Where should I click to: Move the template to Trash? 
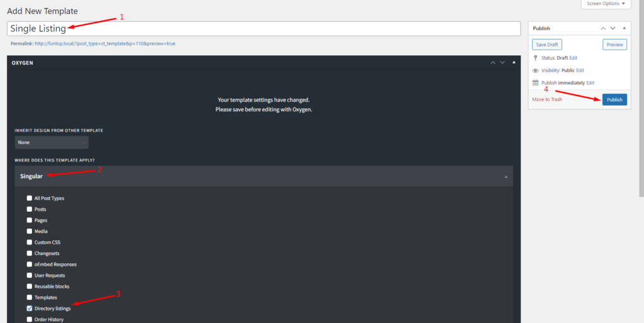547,100
